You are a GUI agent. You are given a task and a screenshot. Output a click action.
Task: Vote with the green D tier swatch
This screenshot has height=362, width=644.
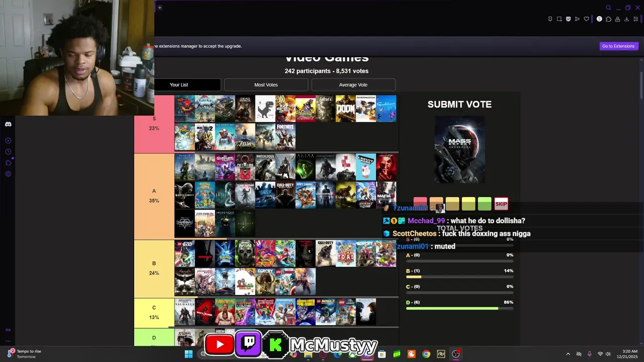click(x=485, y=204)
